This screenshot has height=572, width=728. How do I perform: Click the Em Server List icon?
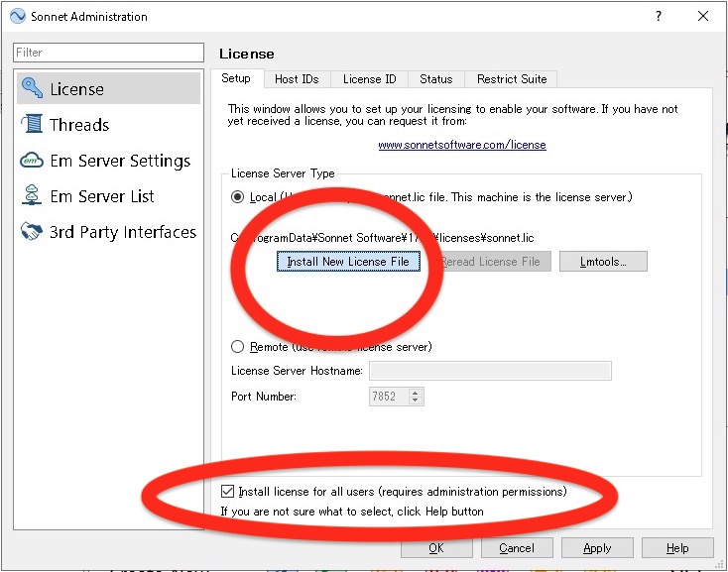(32, 195)
